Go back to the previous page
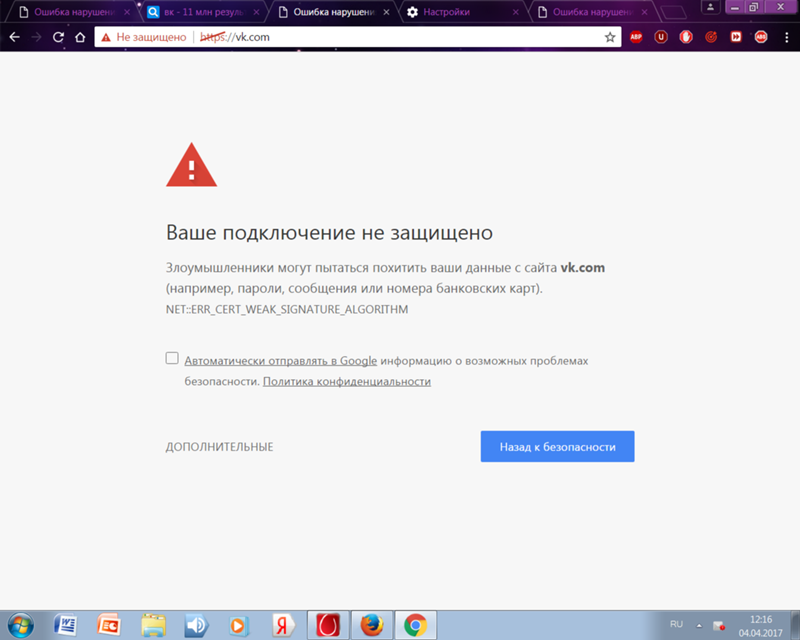 (x=14, y=37)
